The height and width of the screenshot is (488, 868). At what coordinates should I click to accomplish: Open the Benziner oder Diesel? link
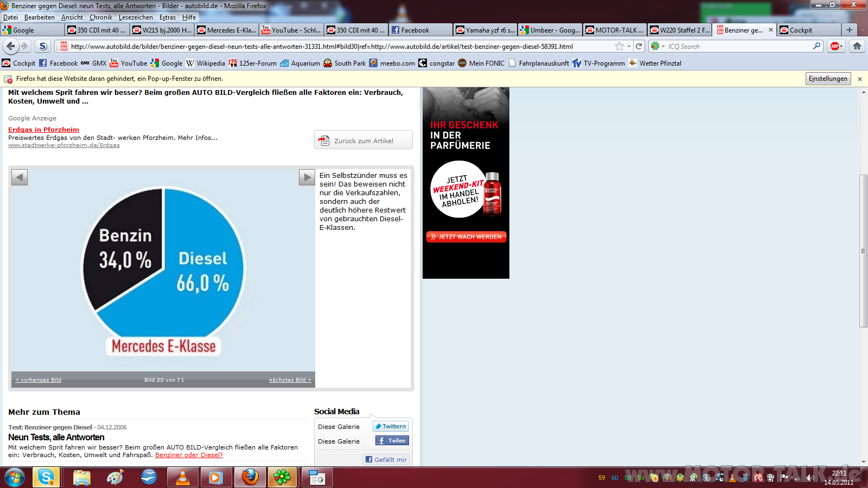[189, 455]
